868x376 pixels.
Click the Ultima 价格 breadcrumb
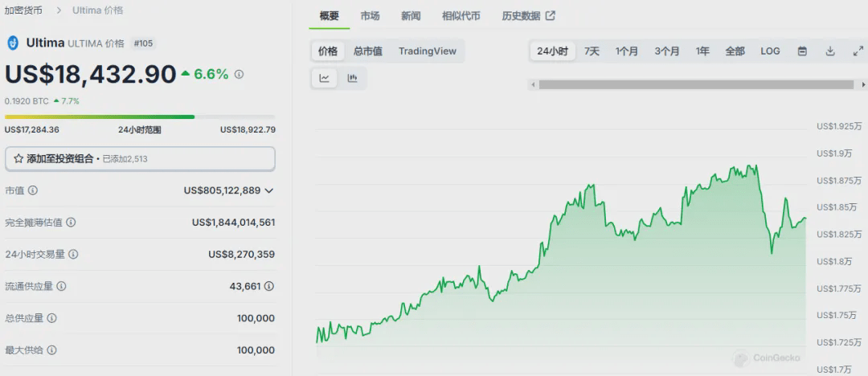click(97, 10)
